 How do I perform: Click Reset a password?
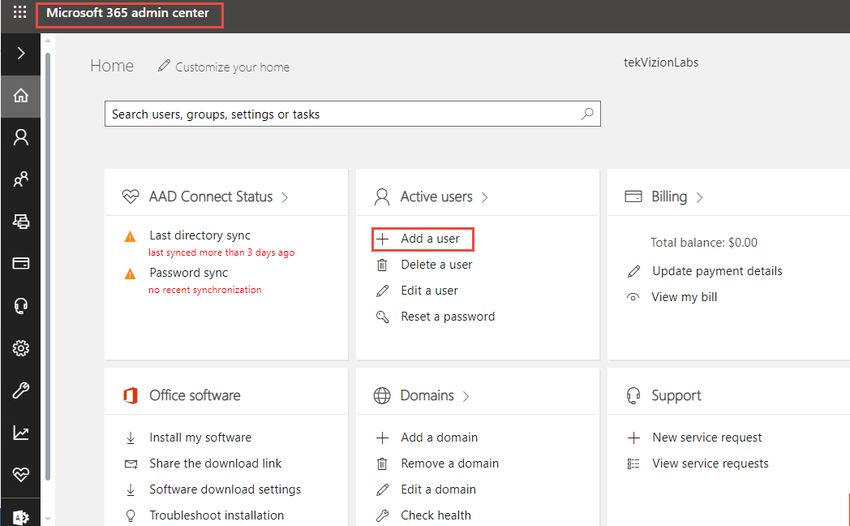[x=448, y=317]
